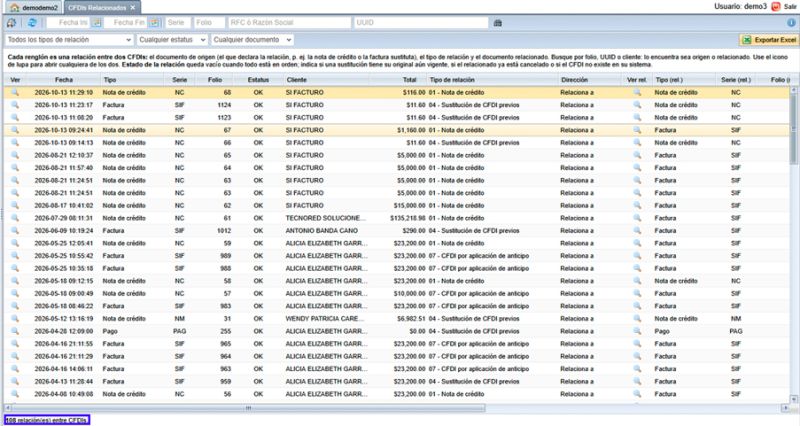Click the Salir link
Image resolution: width=800 pixels, height=426 pixels.
[790, 7]
